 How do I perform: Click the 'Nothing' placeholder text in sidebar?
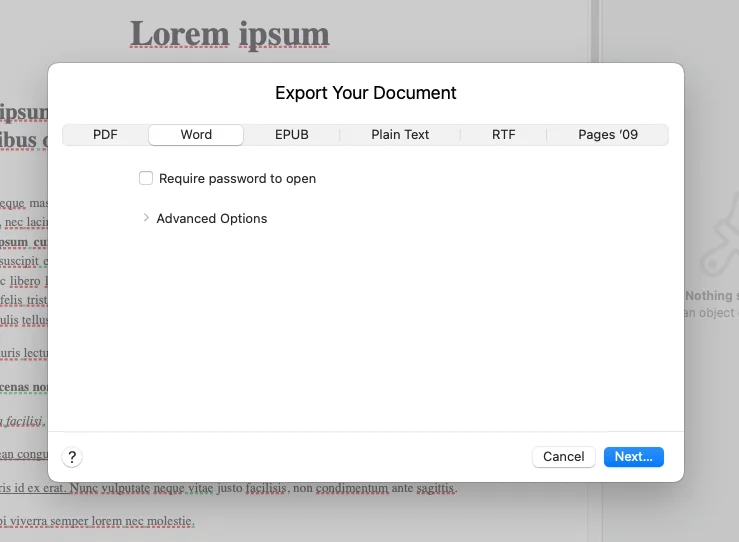click(708, 296)
